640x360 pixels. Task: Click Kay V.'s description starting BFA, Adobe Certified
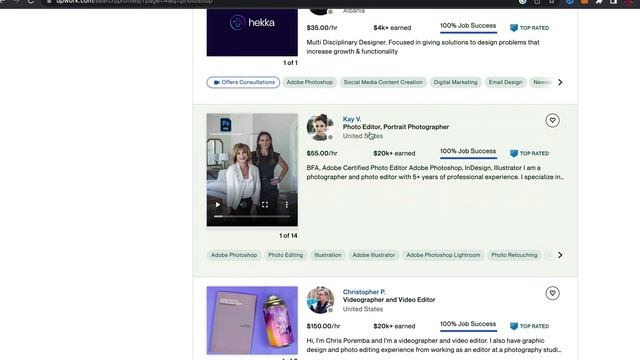coord(435,172)
